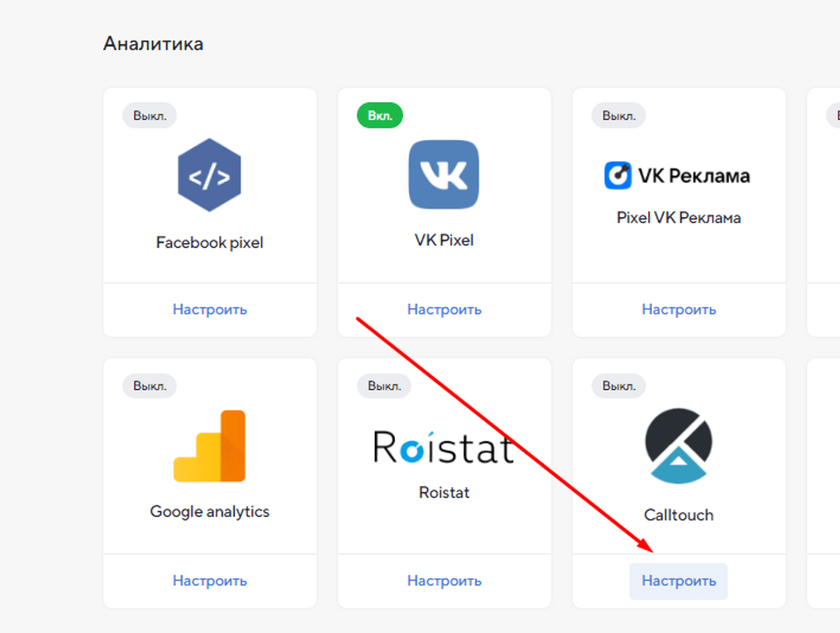Toggle Выкл. badge on Calltouch card
This screenshot has height=633, width=840.
[x=619, y=386]
